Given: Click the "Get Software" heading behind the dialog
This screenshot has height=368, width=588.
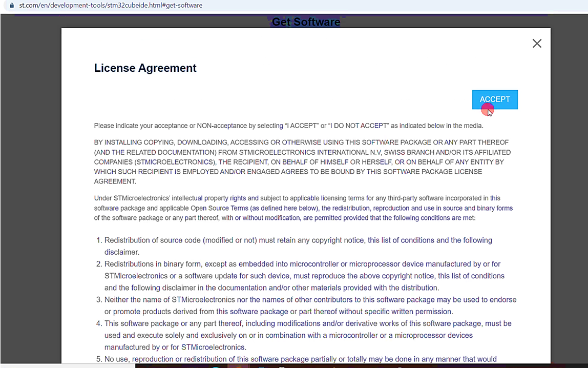Looking at the screenshot, I should [306, 22].
